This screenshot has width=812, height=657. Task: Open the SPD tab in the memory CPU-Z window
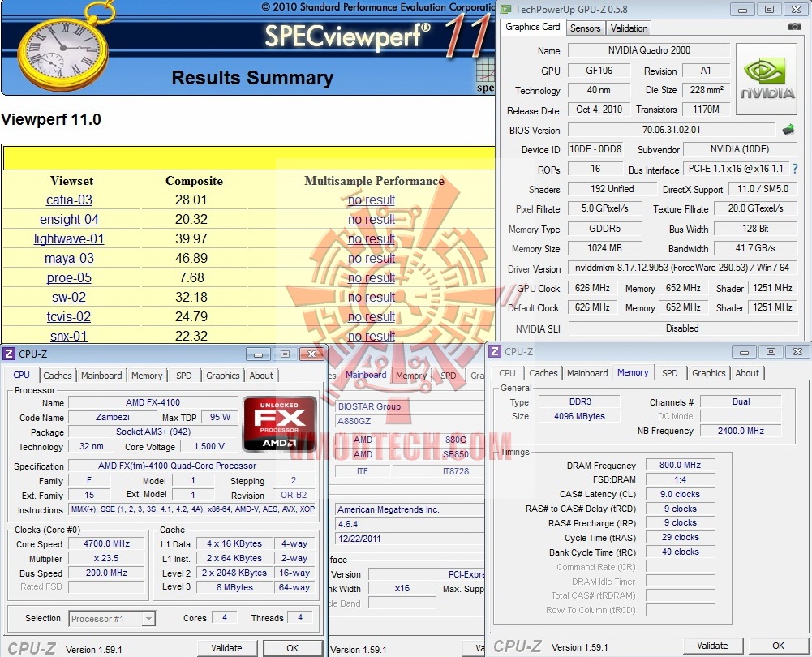[669, 373]
